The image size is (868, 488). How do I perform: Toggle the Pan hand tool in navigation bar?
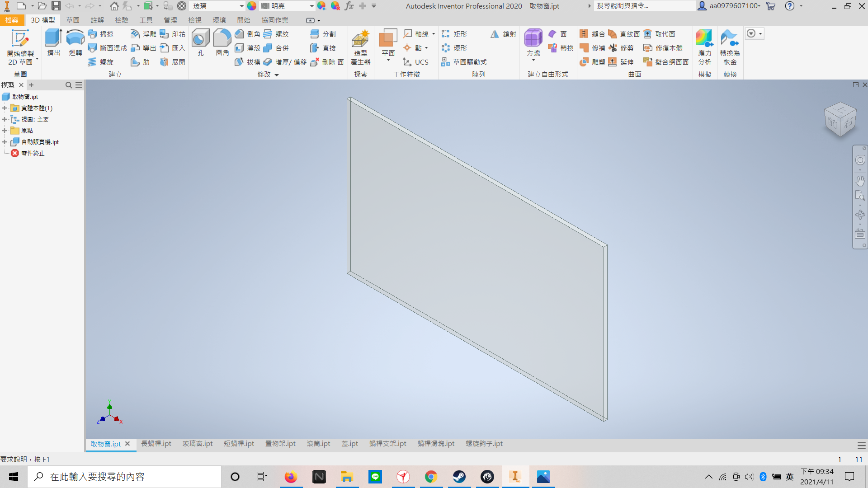click(x=860, y=181)
